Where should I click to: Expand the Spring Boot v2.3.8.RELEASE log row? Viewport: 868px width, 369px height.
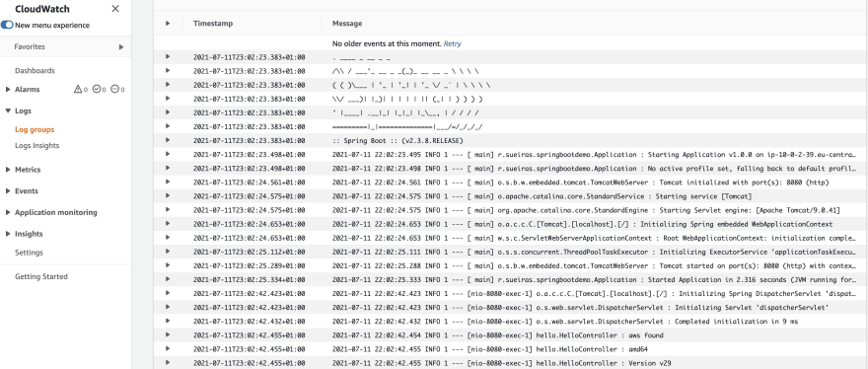pos(167,140)
